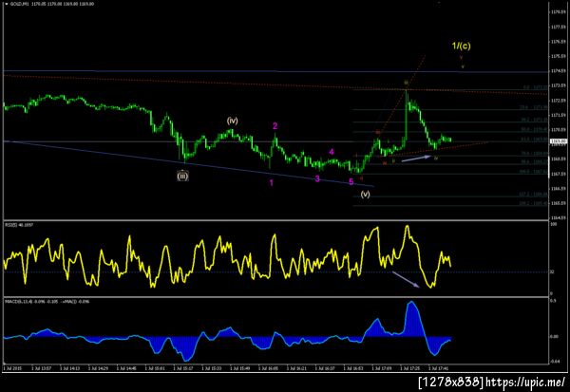Select magenta wave label 4
This screenshot has height=392, width=570.
332,152
